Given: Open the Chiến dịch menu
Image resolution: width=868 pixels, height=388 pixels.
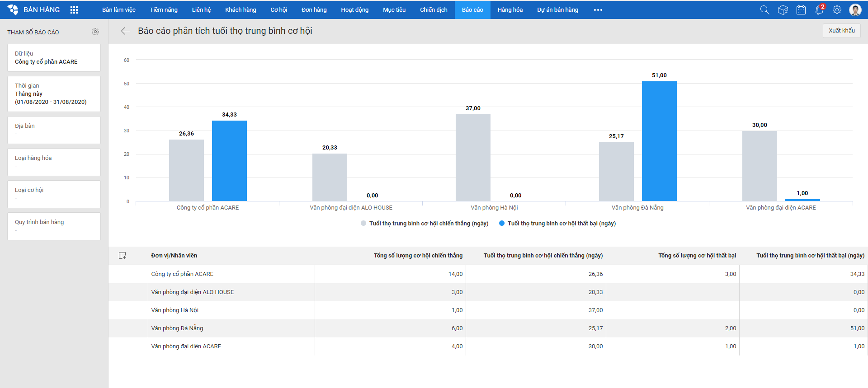Looking at the screenshot, I should point(434,10).
